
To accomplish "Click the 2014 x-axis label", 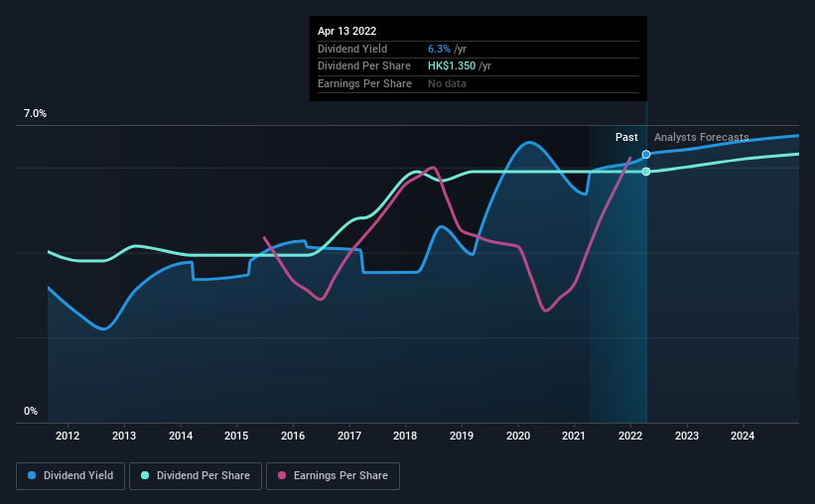I will (181, 436).
